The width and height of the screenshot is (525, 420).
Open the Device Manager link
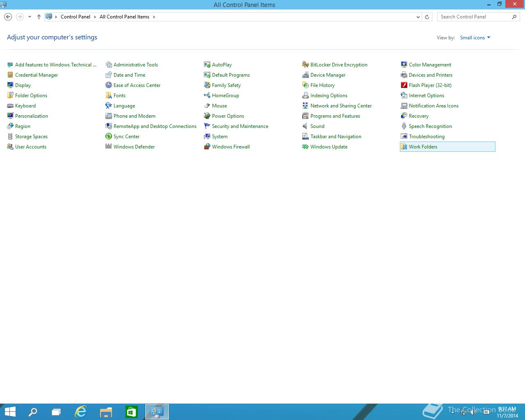tap(328, 75)
